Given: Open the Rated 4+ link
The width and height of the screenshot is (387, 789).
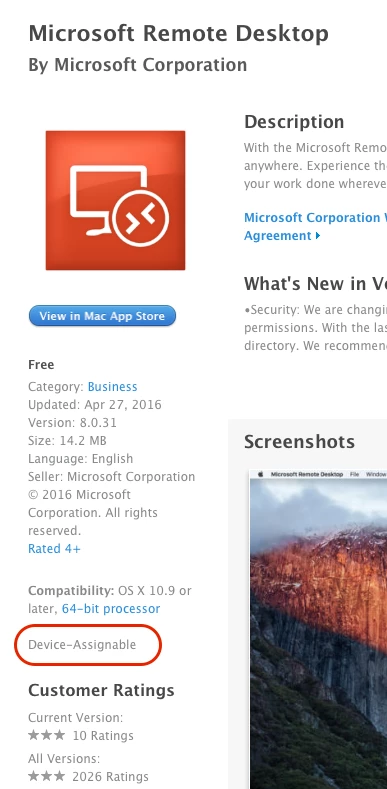Looking at the screenshot, I should (54, 548).
